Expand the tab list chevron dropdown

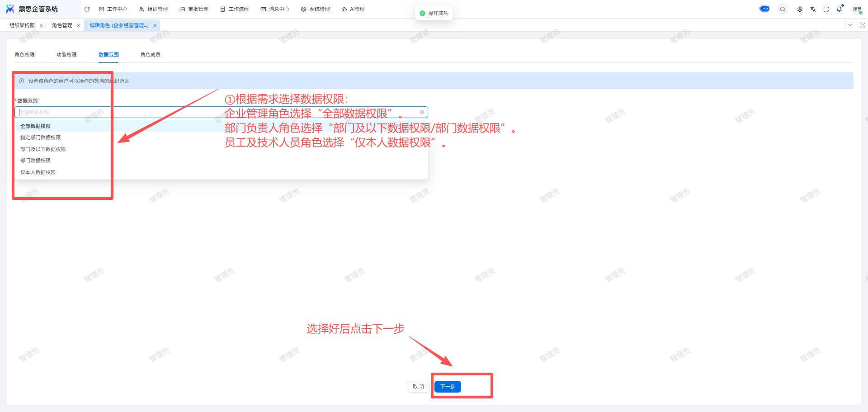tap(850, 25)
